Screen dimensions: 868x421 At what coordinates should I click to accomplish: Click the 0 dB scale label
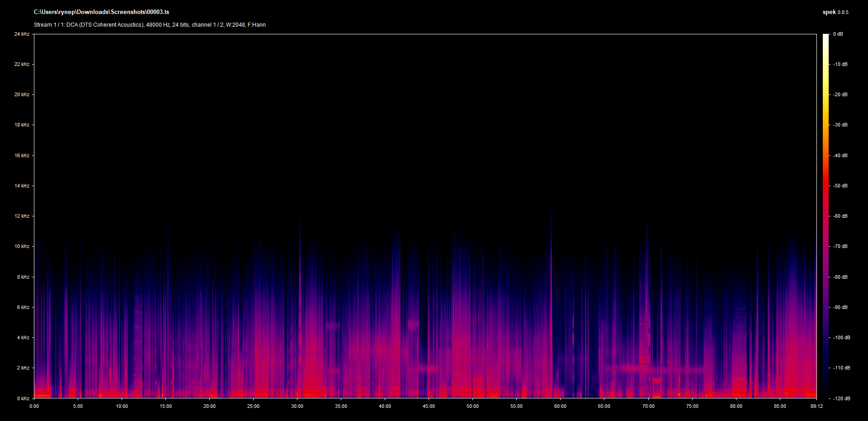point(838,34)
